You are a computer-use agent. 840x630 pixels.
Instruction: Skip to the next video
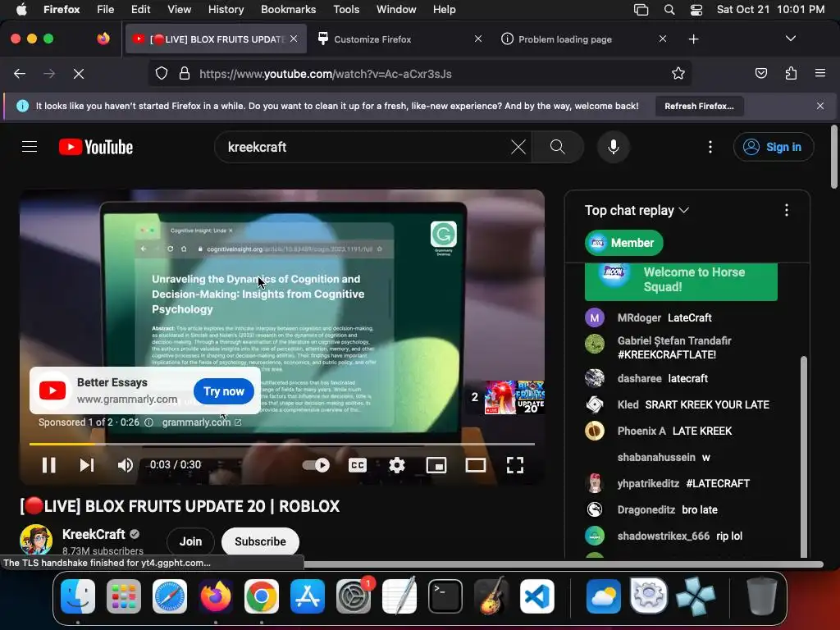(87, 465)
